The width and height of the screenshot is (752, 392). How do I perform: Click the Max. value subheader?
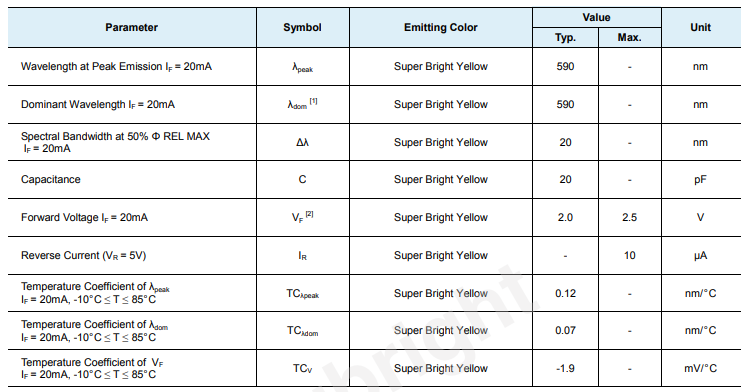tap(630, 37)
